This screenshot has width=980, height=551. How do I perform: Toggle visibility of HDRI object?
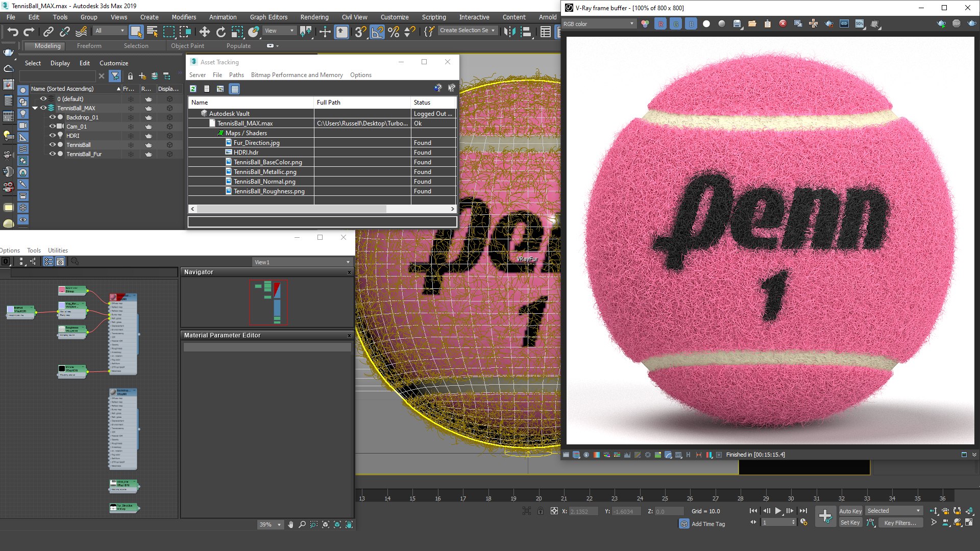[x=52, y=136]
